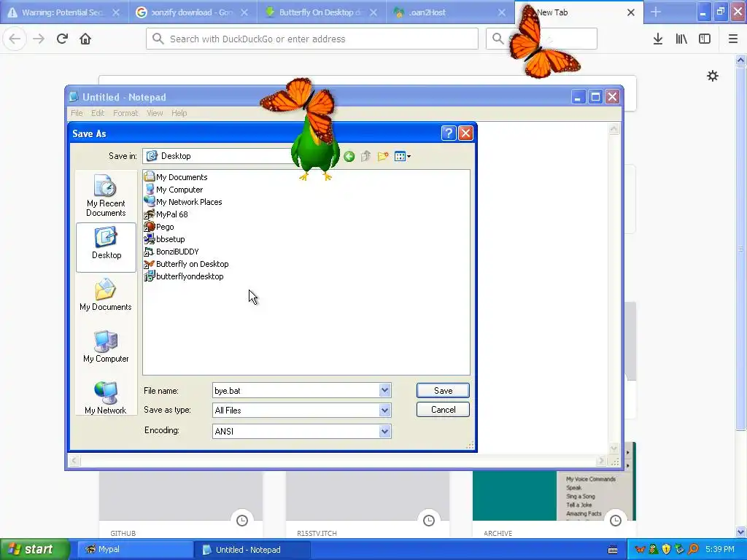Open Notepad Edit menu
This screenshot has height=560, width=747.
click(98, 113)
